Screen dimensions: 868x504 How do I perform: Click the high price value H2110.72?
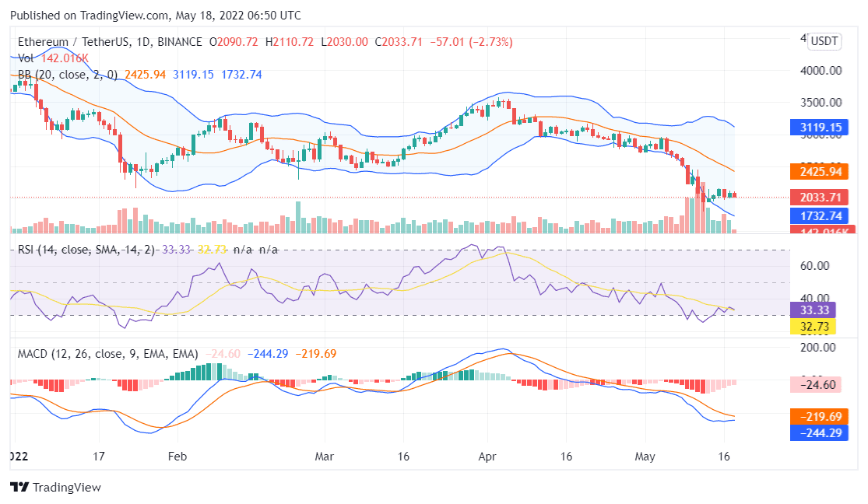(289, 42)
